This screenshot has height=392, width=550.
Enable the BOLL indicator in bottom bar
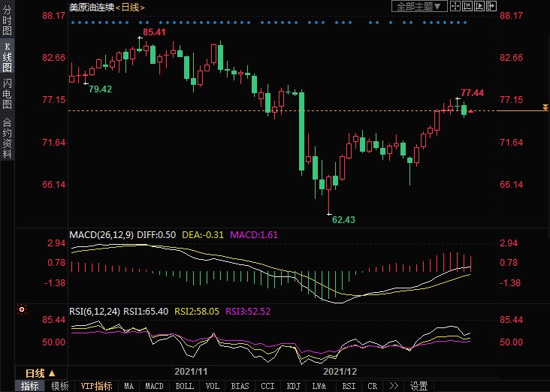184,386
